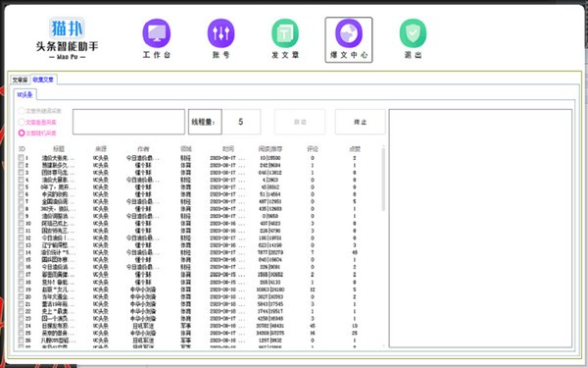The height and width of the screenshot is (368, 588).
Task: Click the comment count 12 in row 19
Action: 313,289
